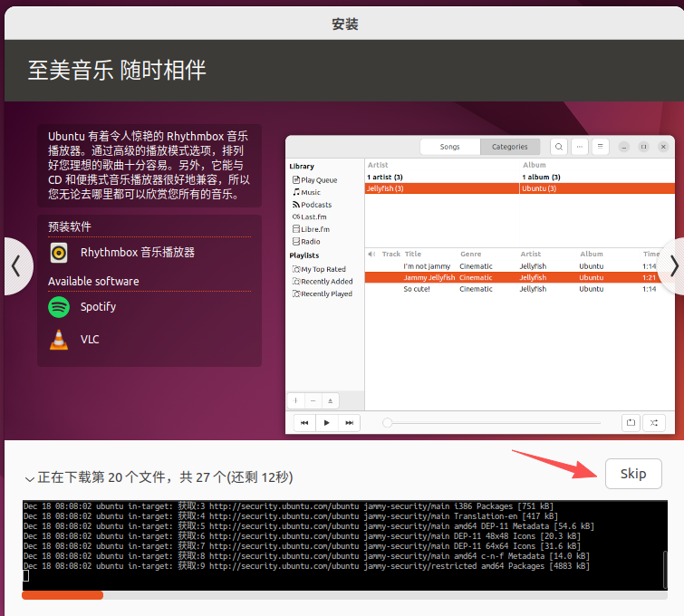
Task: Select Last.fm in Library sidebar
Action: tap(309, 217)
